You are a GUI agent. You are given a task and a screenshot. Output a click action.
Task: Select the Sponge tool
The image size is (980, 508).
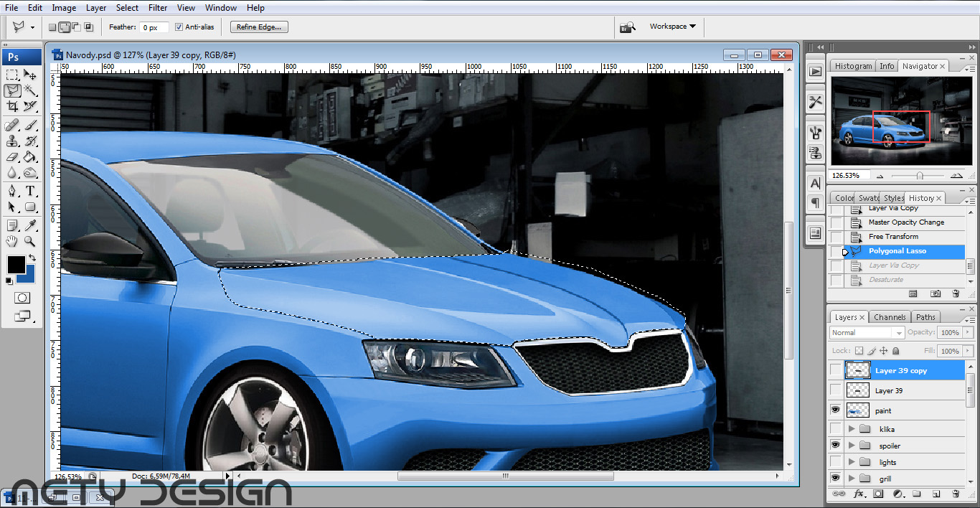30,173
